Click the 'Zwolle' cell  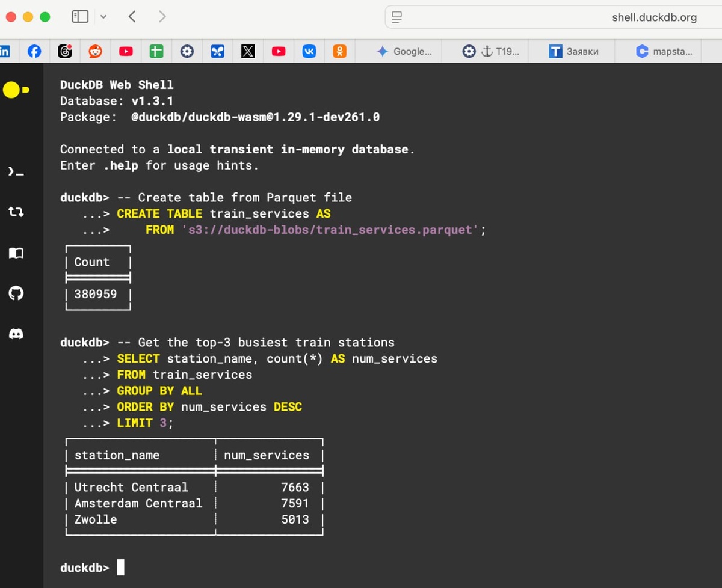(96, 519)
